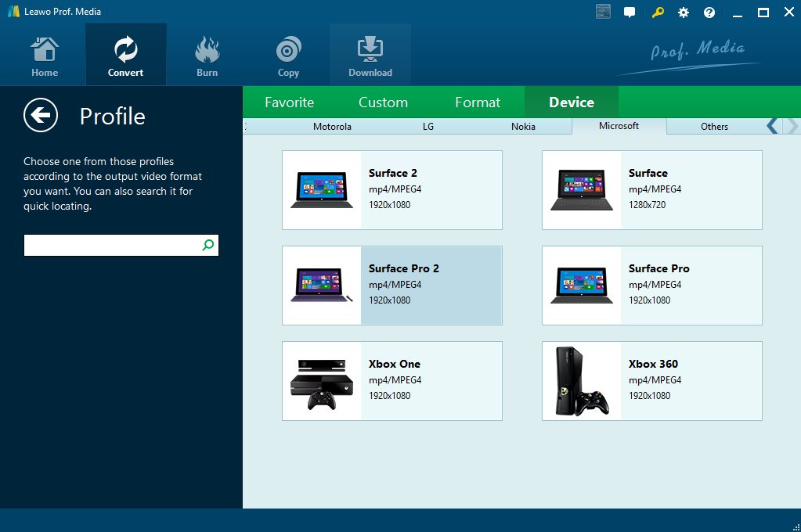Open the Others brand tab
The image size is (801, 532).
click(x=714, y=127)
